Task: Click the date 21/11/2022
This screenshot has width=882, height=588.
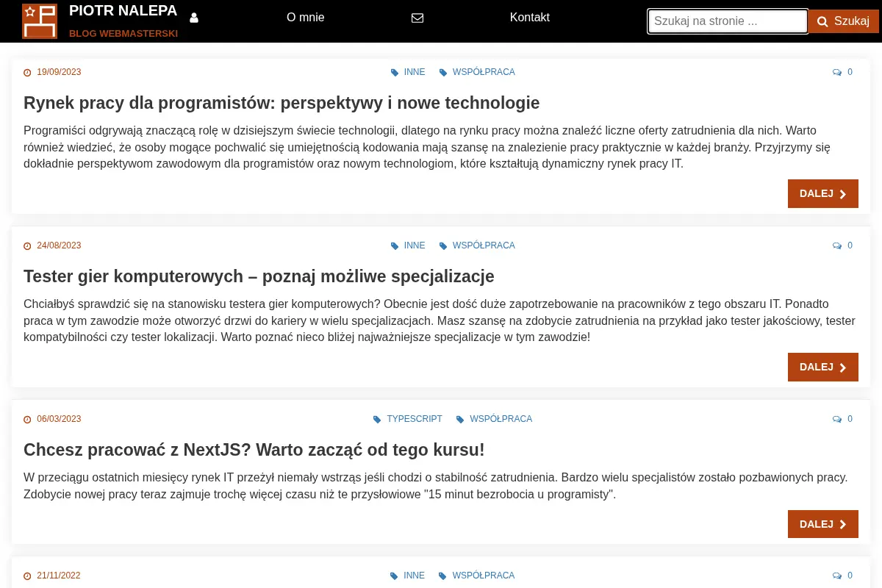Action: point(59,576)
